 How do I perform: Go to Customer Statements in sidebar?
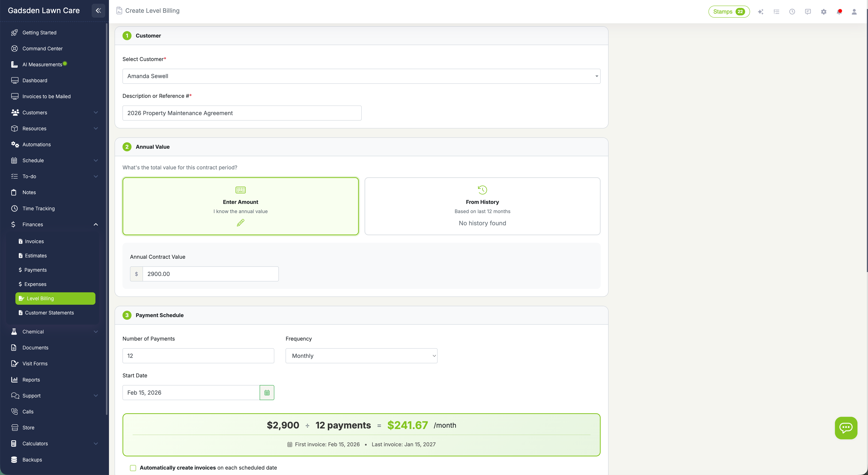(49, 313)
